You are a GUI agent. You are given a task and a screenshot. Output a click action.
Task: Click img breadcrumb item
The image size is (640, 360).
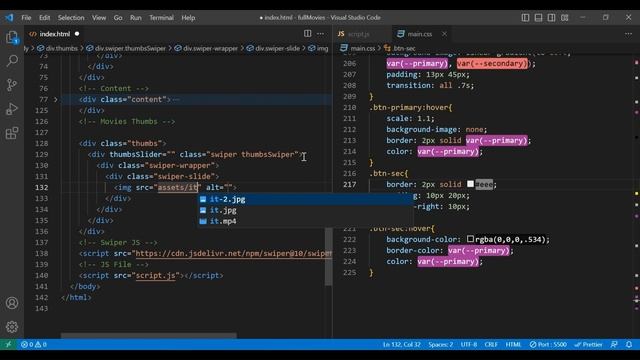pos(318,48)
